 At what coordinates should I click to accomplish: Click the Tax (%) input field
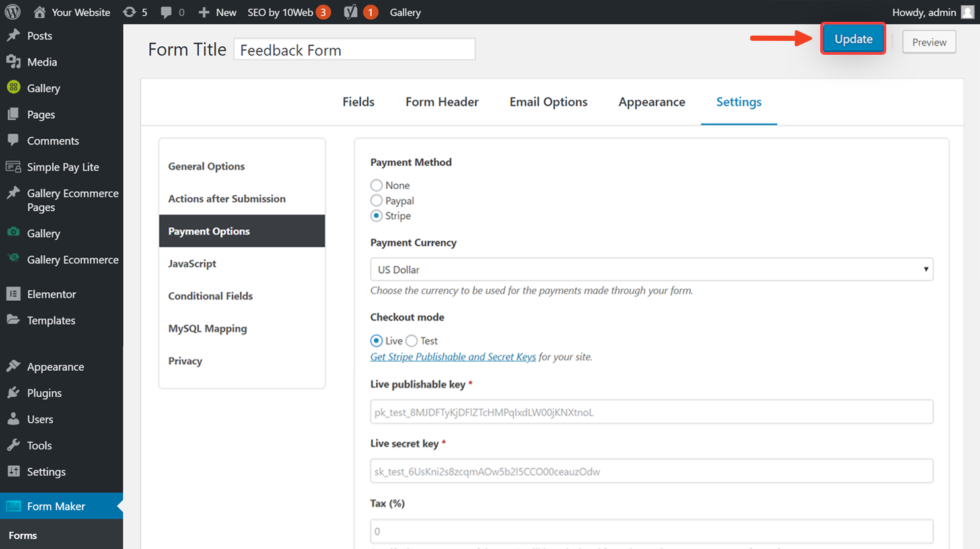coord(652,531)
